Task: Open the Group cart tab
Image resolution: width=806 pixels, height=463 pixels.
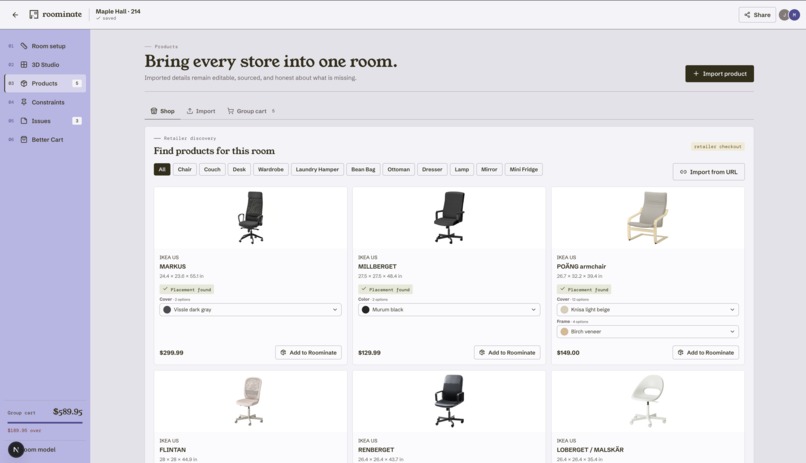Action: click(251, 111)
